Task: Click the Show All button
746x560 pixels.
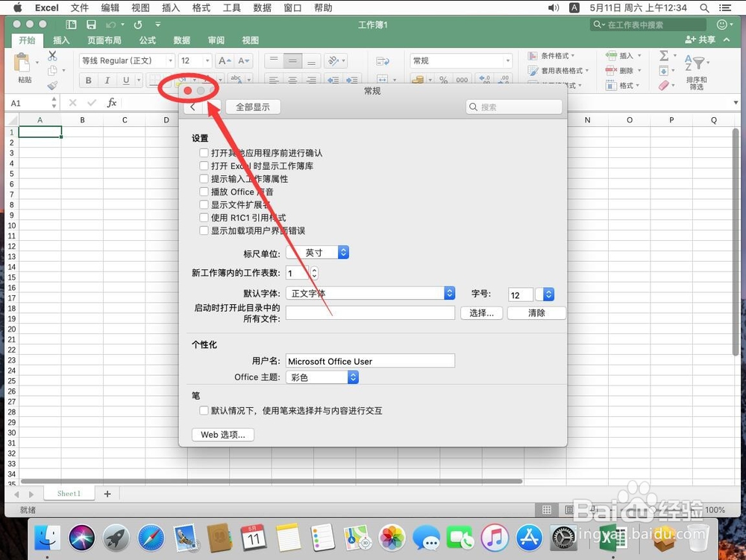Action: click(253, 107)
